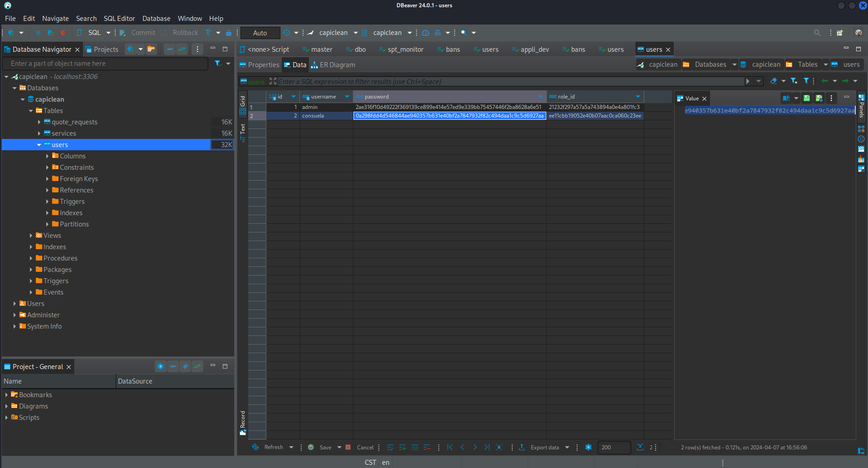Expand the Procedures folder

coord(31,258)
